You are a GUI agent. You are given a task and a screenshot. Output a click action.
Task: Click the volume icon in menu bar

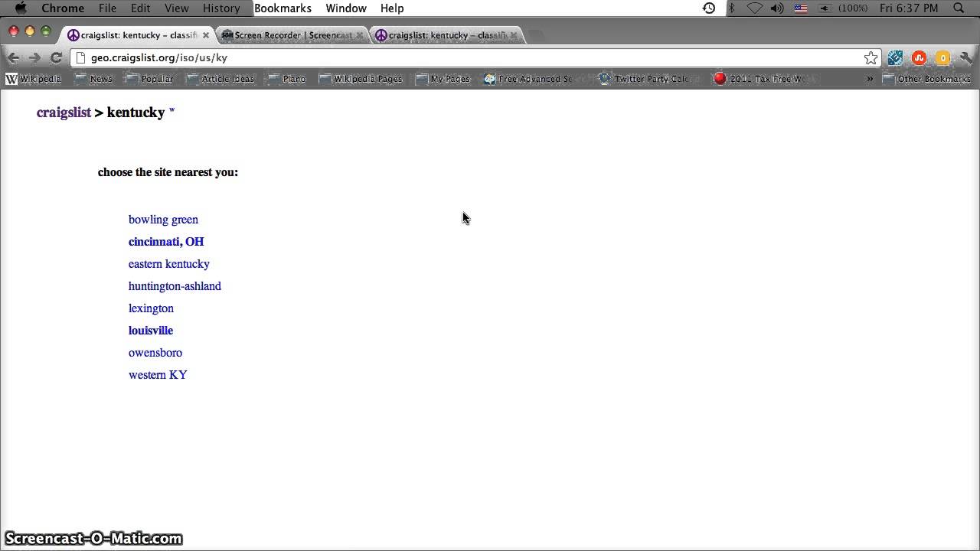point(778,8)
